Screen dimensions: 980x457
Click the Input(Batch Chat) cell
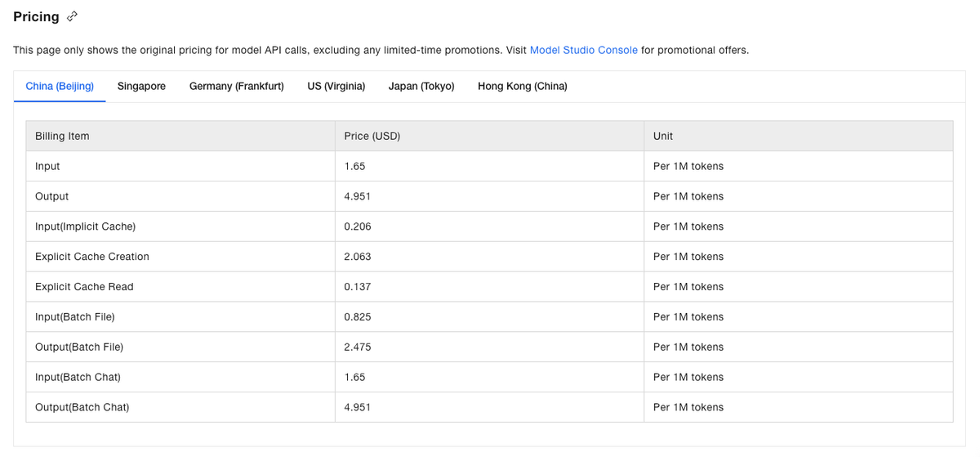[x=180, y=377]
